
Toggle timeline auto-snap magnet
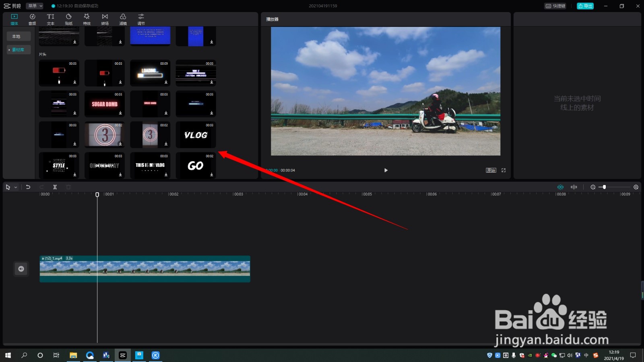click(x=560, y=187)
